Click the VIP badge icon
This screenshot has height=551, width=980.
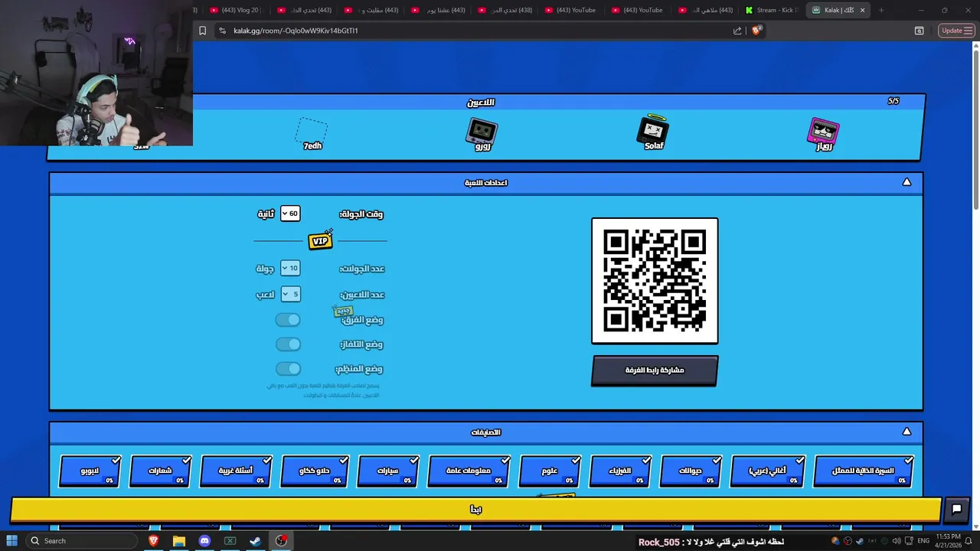pos(321,240)
